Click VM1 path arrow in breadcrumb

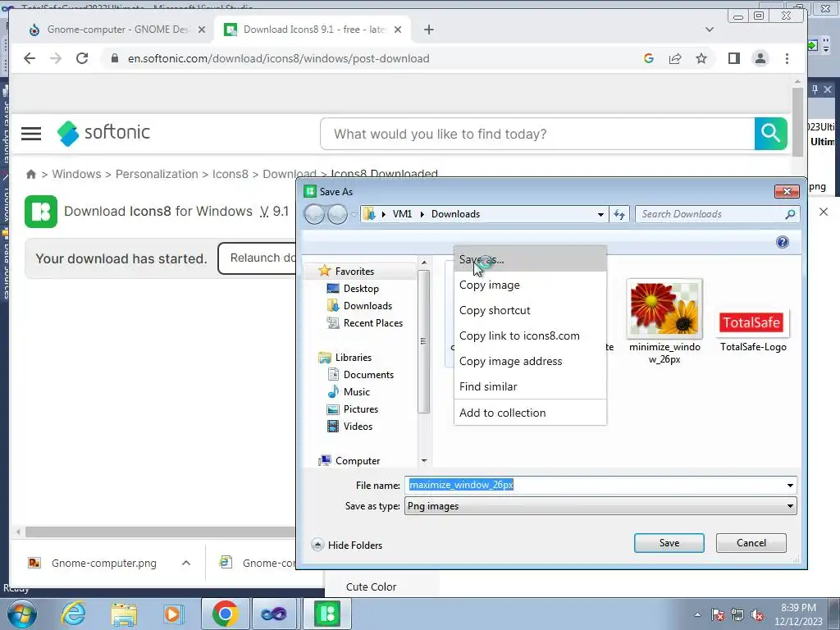(422, 214)
